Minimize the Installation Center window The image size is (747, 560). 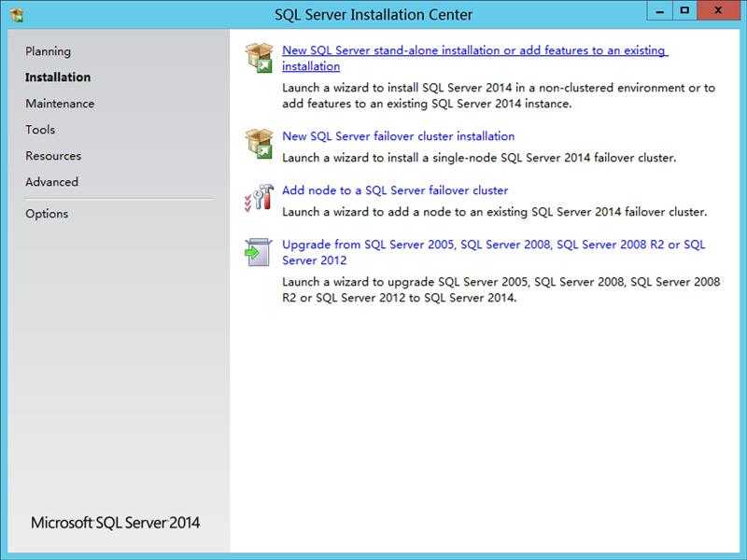point(660,11)
